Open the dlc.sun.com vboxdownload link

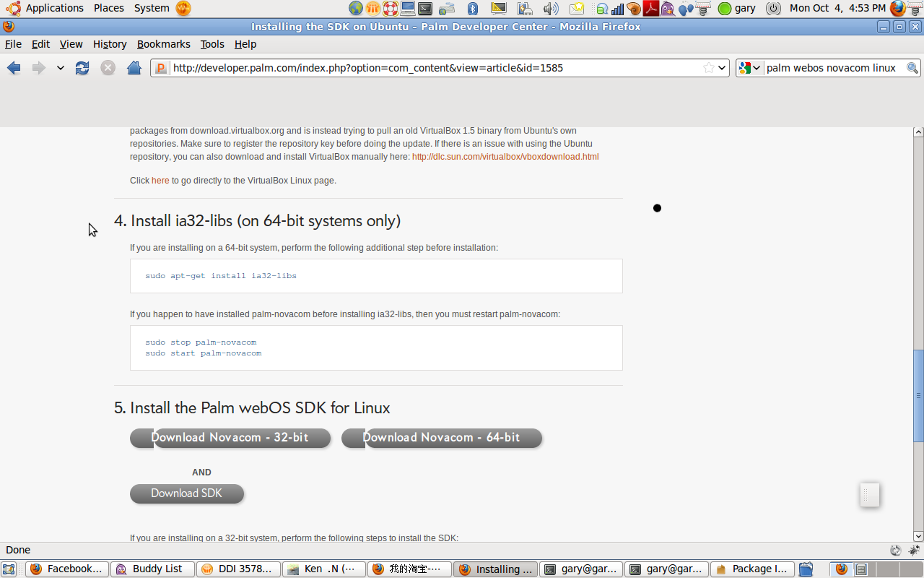(505, 157)
